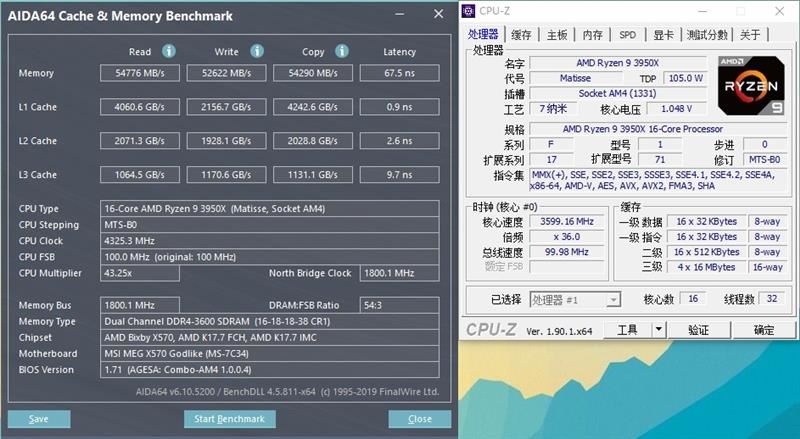Click TDP value 105.0 W
800x439 pixels.
[685, 78]
